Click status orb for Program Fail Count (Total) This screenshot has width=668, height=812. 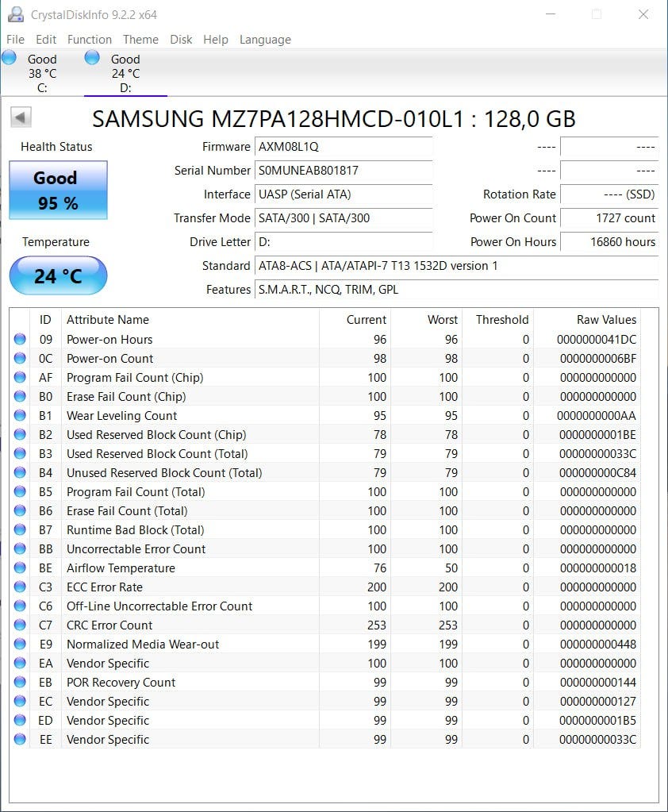pos(20,492)
